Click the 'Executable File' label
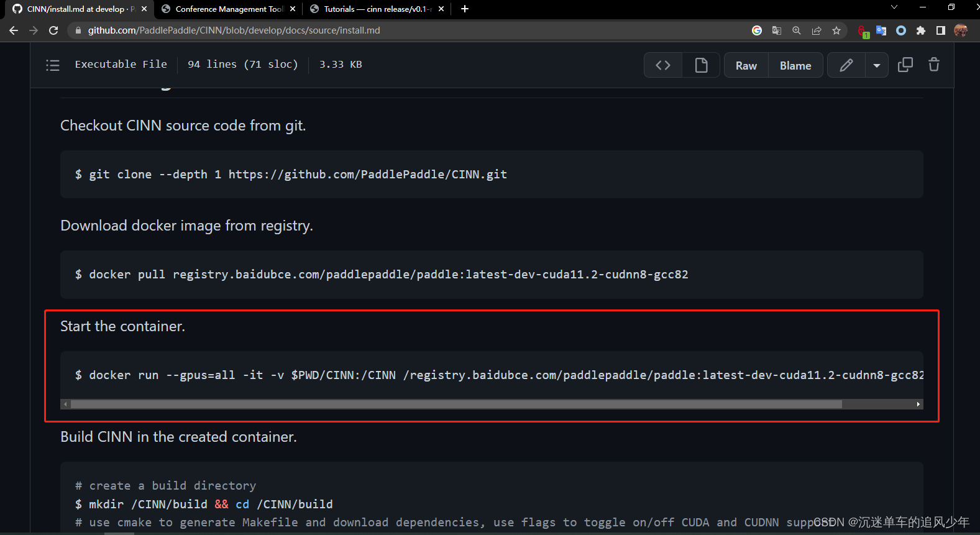The height and width of the screenshot is (535, 980). click(121, 65)
